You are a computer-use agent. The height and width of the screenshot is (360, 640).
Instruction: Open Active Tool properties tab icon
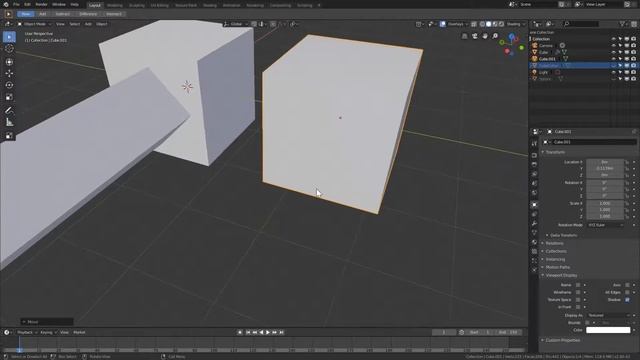534,144
